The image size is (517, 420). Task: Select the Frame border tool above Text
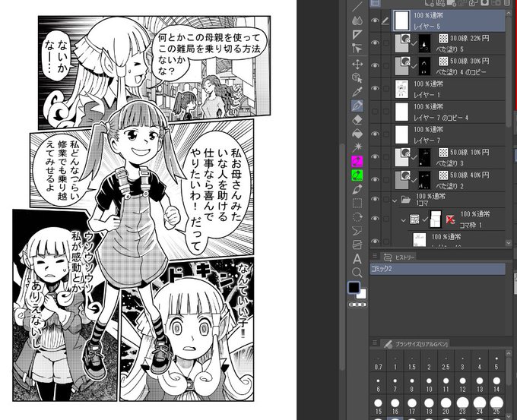[357, 245]
